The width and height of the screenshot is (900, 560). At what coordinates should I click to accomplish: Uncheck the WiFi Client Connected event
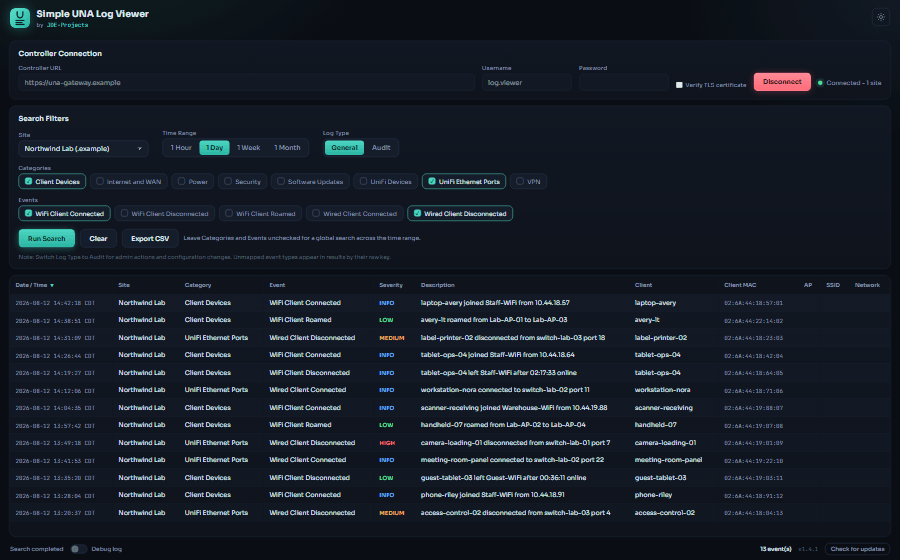click(x=64, y=213)
